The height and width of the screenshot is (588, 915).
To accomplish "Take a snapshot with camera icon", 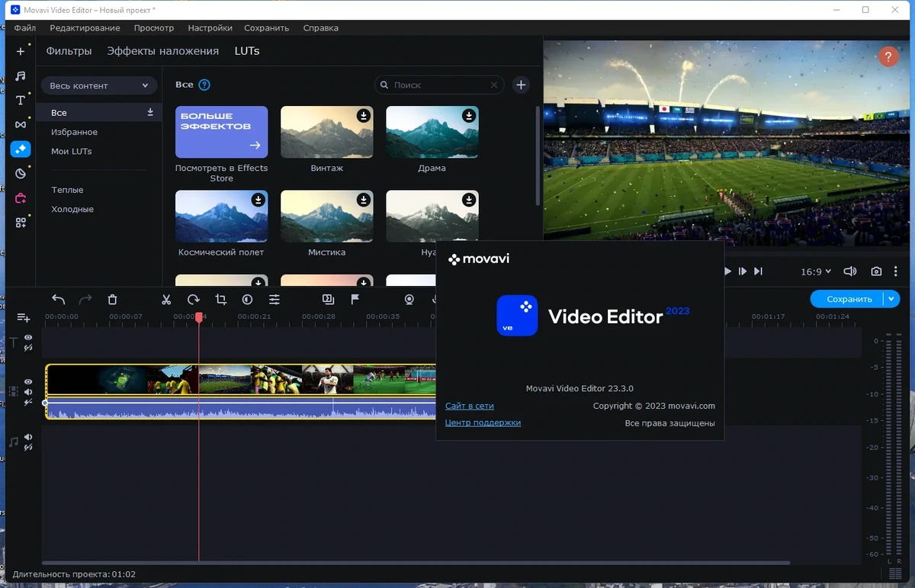I will [876, 272].
